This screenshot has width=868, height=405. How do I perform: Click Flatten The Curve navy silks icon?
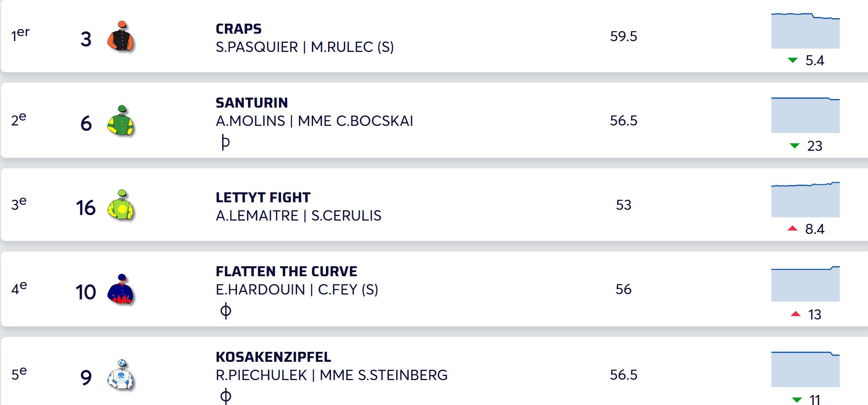click(120, 290)
